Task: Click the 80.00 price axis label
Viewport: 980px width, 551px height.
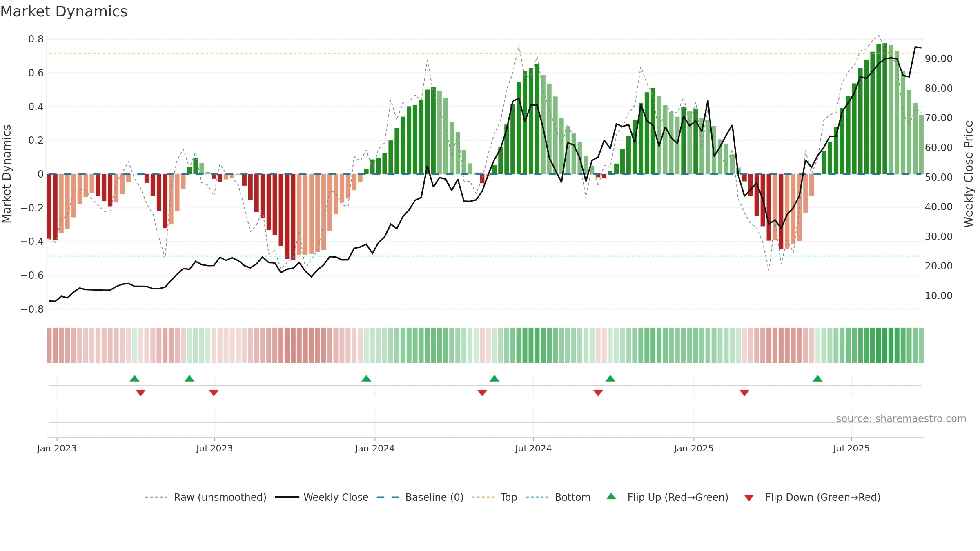Action: coord(939,89)
